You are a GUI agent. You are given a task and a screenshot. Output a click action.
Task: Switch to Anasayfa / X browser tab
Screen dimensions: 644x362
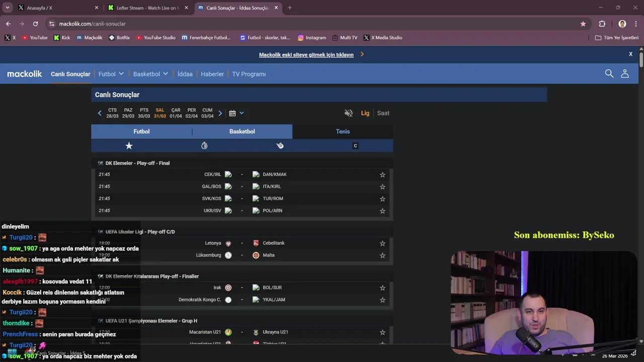[58, 8]
